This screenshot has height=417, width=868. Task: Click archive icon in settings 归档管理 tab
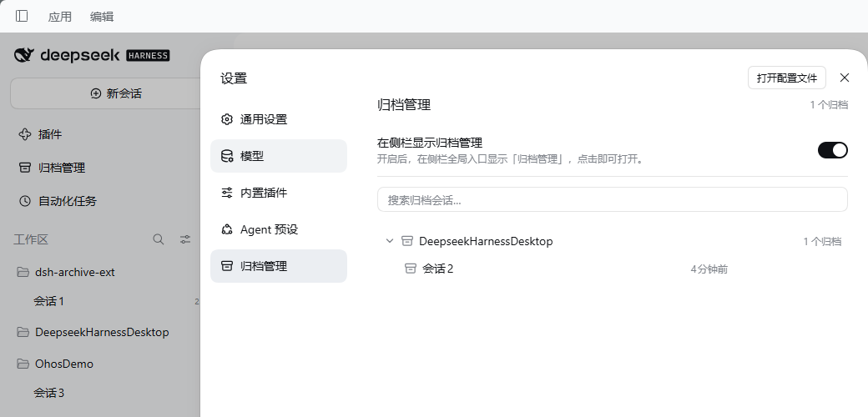click(227, 266)
